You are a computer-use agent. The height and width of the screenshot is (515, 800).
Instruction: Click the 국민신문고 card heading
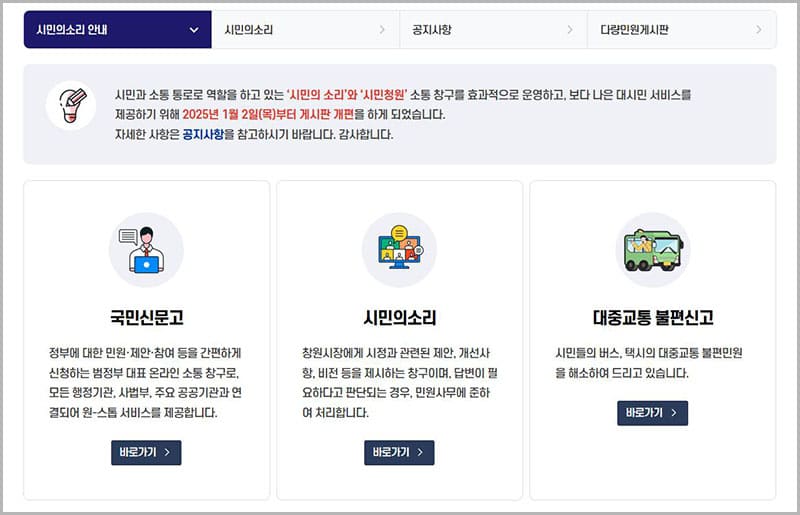pos(146,317)
